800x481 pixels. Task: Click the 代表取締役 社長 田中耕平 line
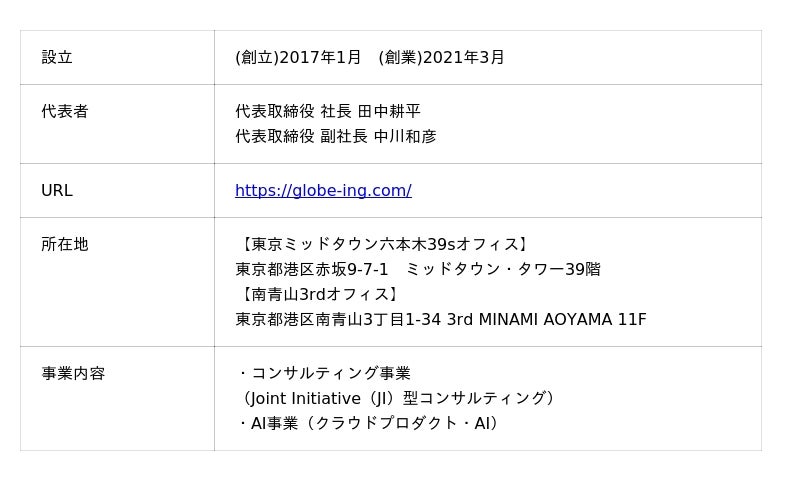(328, 112)
